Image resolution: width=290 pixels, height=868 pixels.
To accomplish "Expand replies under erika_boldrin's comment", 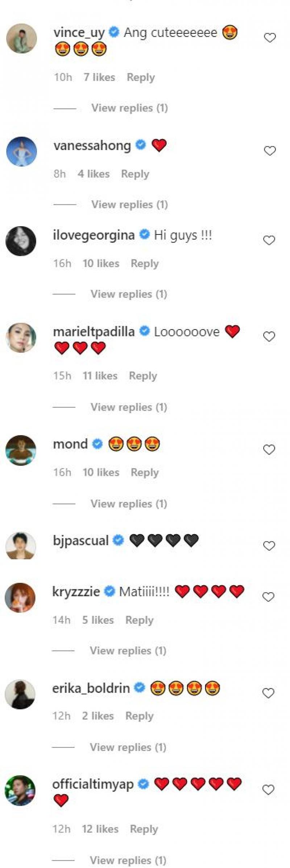I will tap(128, 747).
